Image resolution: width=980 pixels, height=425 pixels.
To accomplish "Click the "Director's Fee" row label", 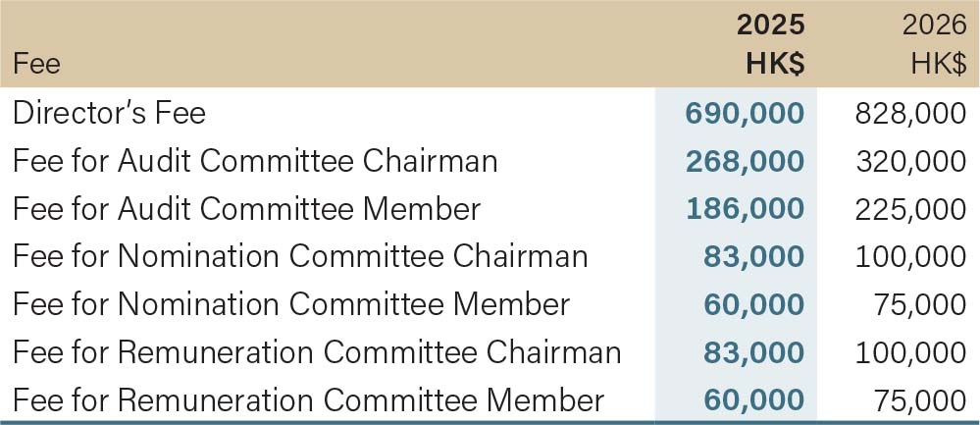I will point(109,113).
